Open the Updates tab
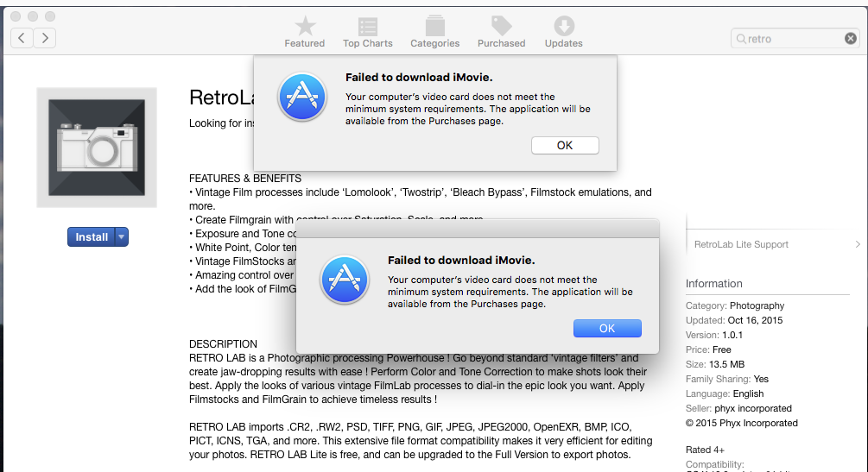The height and width of the screenshot is (472, 868). tap(563, 32)
